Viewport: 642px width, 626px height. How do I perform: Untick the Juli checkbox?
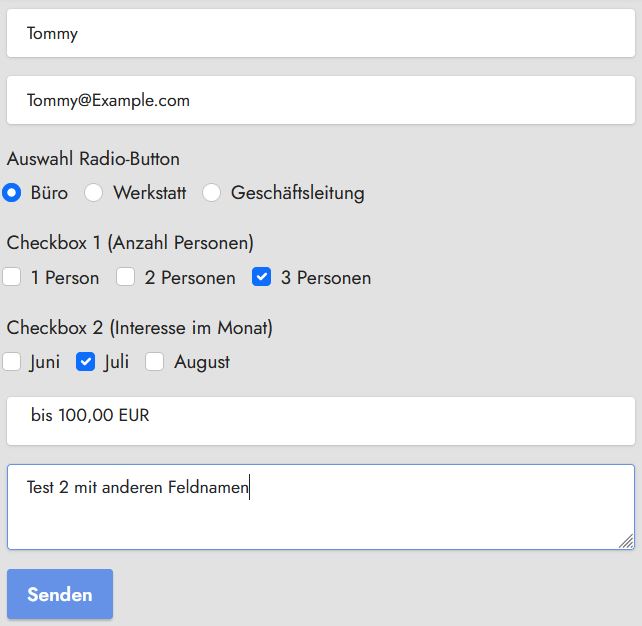[86, 362]
